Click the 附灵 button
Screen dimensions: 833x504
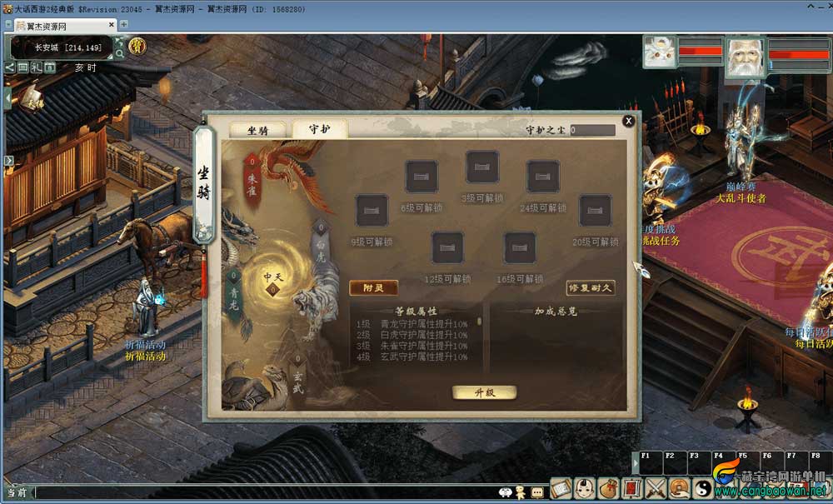point(373,288)
